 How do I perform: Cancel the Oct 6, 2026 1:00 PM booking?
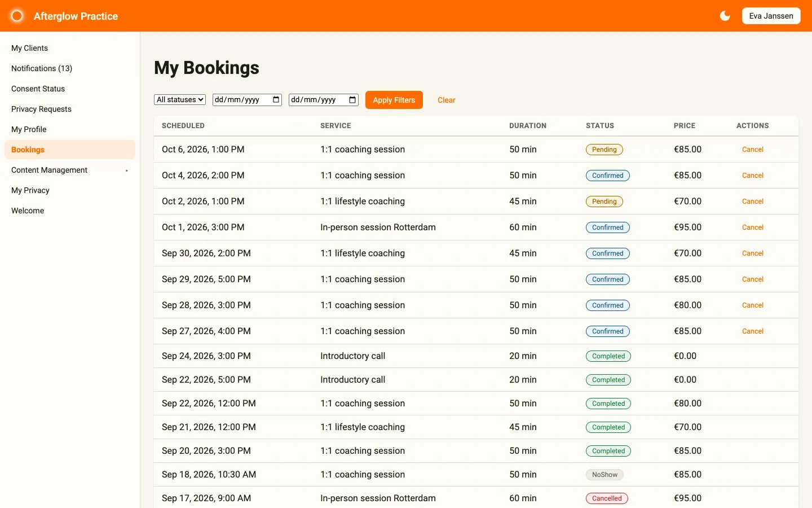click(753, 150)
